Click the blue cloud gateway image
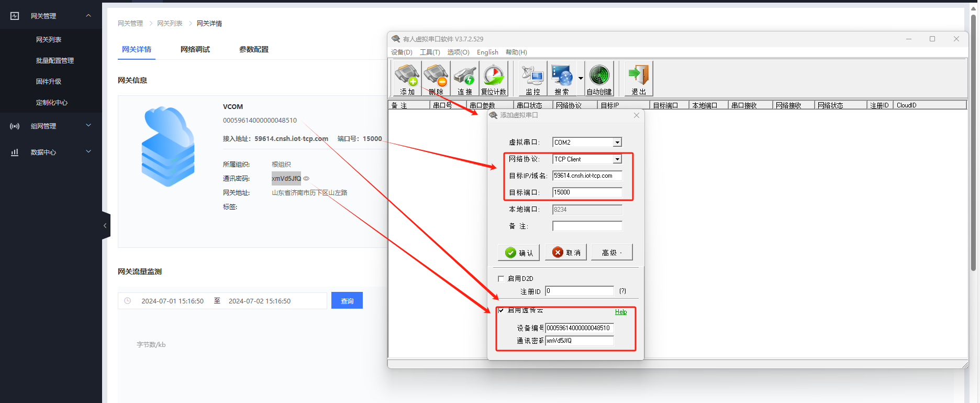Screen dimensions: 980x403 (x=168, y=147)
